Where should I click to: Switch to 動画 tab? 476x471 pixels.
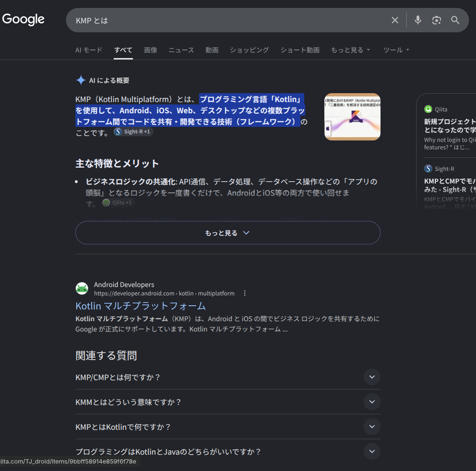pos(212,50)
